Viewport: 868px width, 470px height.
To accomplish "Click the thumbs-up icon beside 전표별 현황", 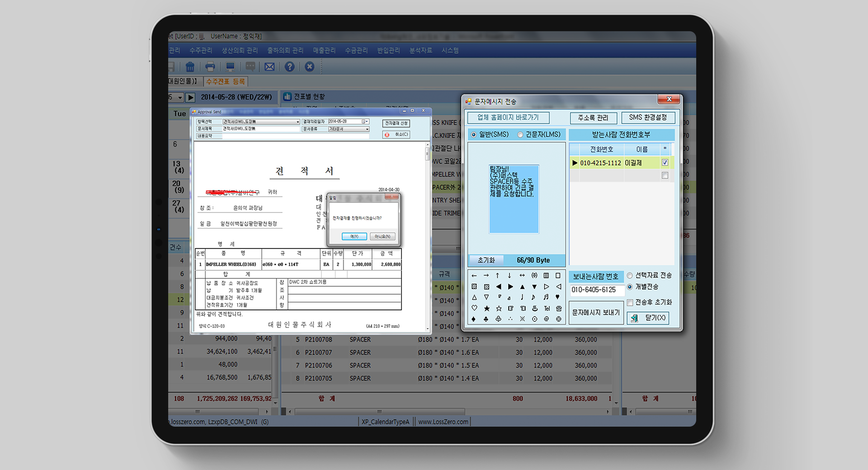I will tap(287, 97).
